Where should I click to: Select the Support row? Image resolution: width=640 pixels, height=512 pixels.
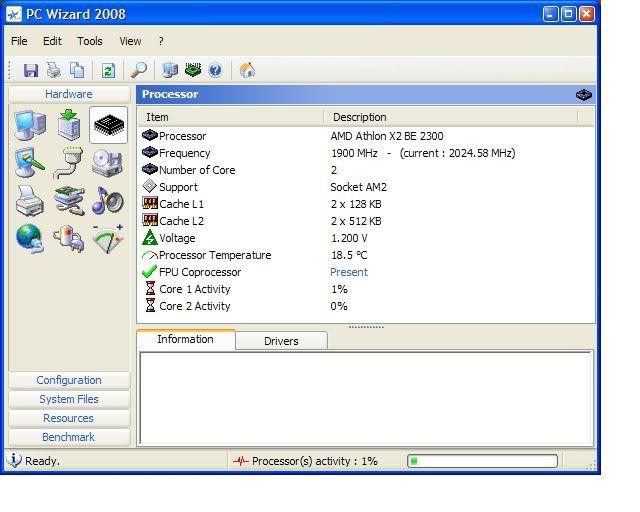coord(366,187)
